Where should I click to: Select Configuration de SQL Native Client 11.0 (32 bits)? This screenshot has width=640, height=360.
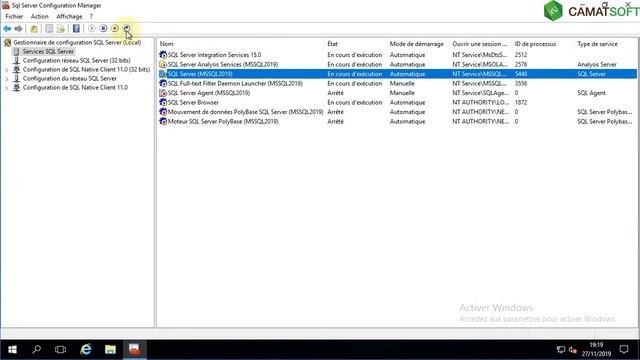86,69
